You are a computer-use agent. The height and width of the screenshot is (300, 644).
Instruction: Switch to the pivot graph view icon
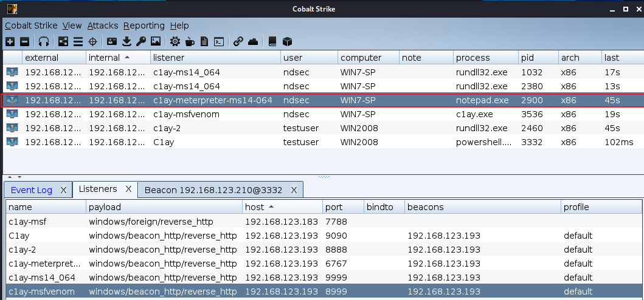coord(63,41)
